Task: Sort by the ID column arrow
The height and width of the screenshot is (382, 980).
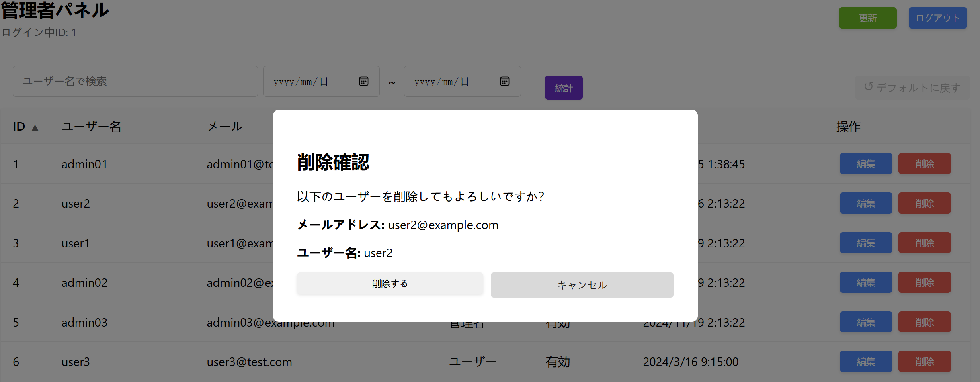Action: (35, 127)
